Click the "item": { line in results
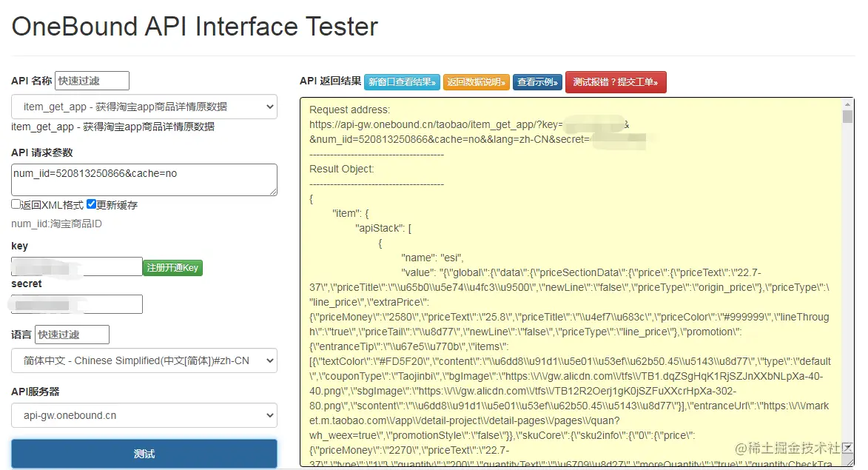Viewport: 868px width, 470px height. pos(351,213)
